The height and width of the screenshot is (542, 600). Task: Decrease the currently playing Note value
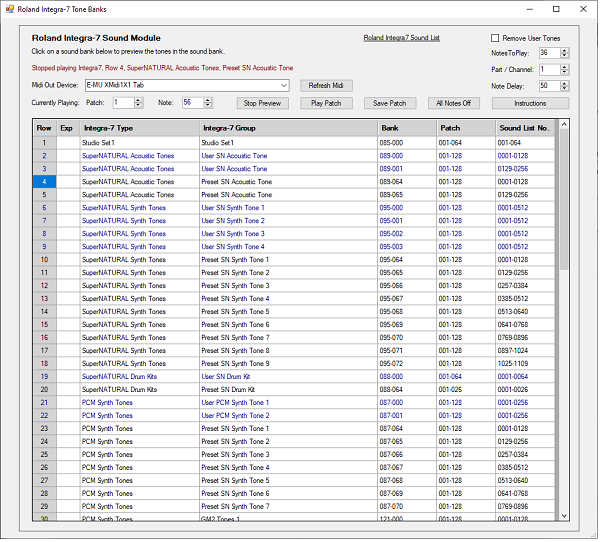coord(207,105)
